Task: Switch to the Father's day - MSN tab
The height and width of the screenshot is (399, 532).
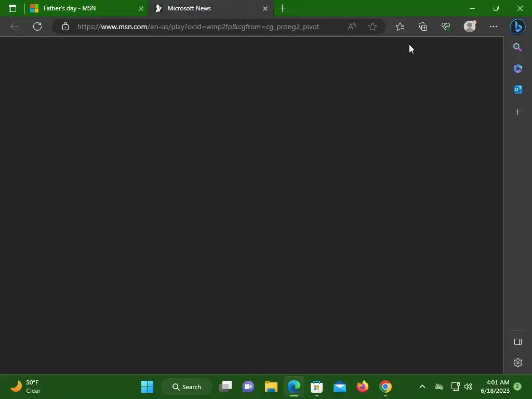Action: [87, 8]
